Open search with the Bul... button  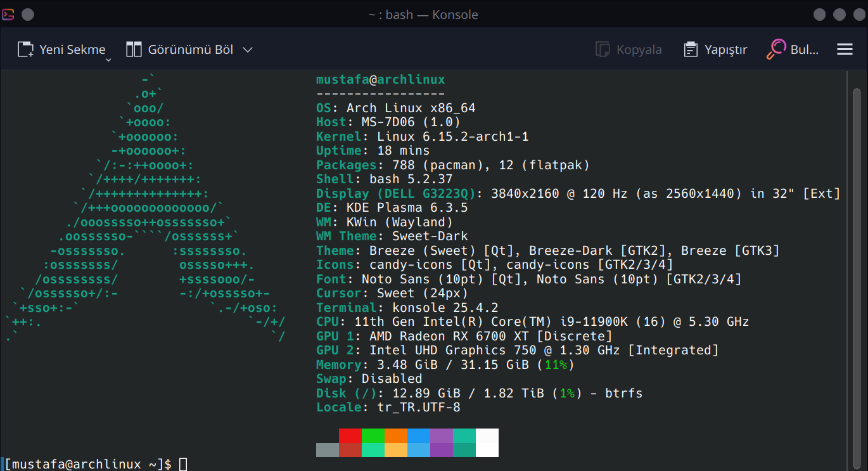(x=793, y=49)
